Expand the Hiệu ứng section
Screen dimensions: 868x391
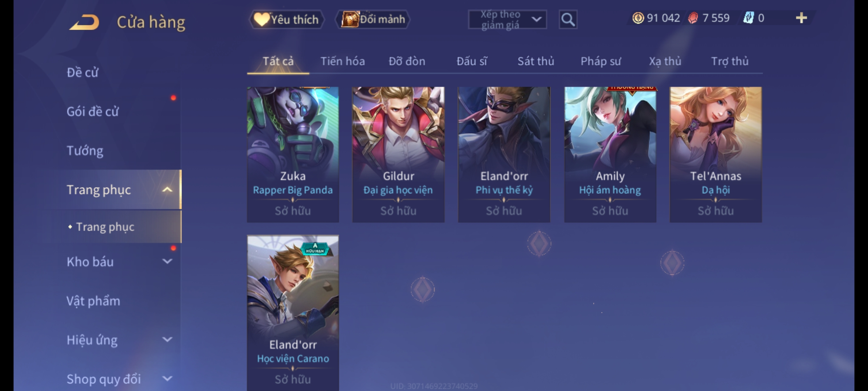point(167,340)
